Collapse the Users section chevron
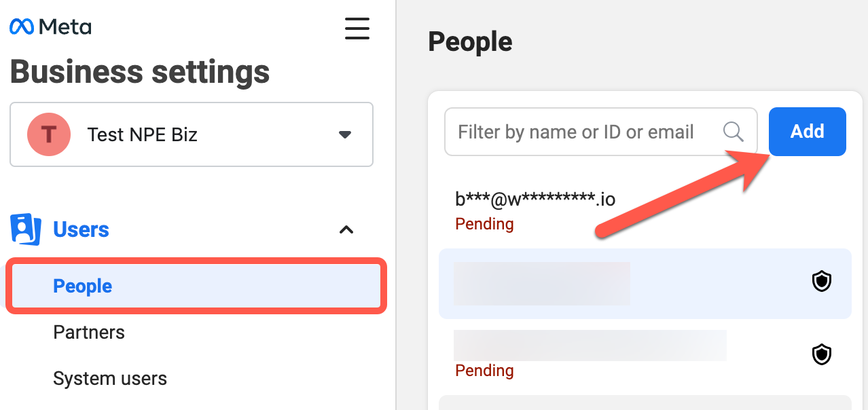Screen dimensions: 868x410 346,230
